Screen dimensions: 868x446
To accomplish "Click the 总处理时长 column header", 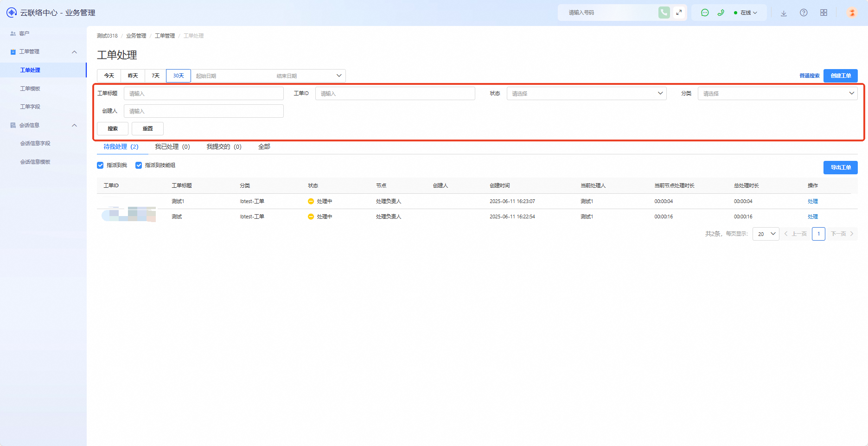I will click(747, 185).
